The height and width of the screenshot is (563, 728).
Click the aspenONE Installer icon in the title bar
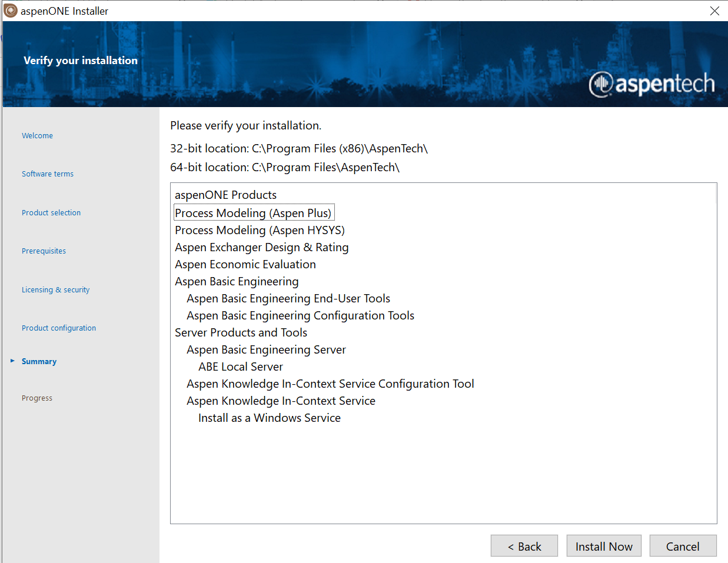10,11
